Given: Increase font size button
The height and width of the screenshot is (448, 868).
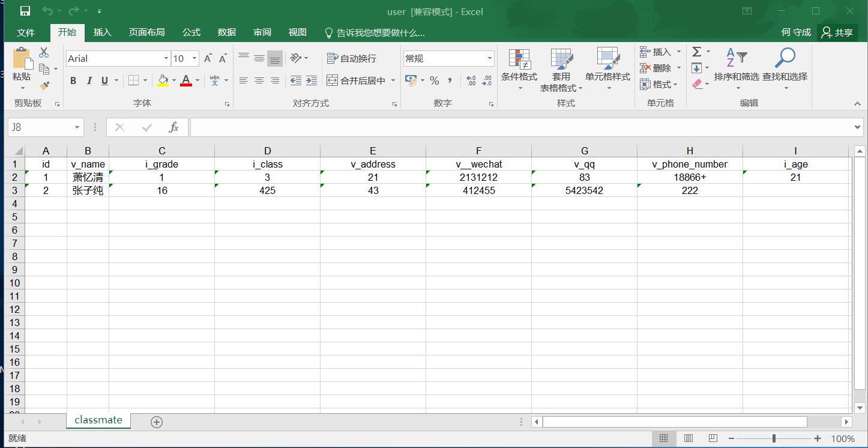Looking at the screenshot, I should 208,58.
